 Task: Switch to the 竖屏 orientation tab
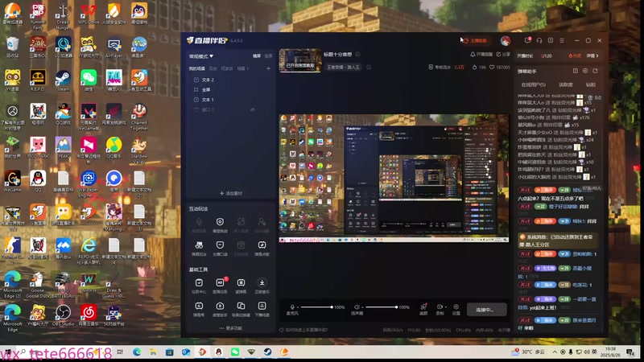[x=268, y=56]
